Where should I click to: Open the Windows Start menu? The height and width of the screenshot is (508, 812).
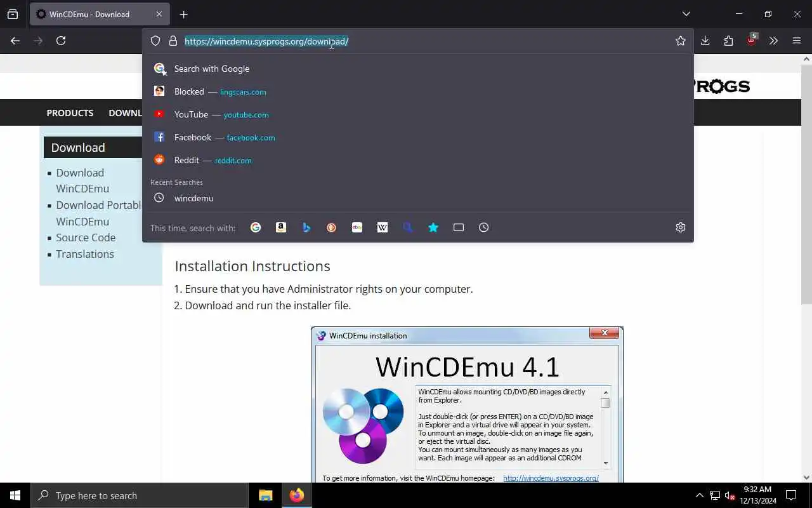coord(15,495)
